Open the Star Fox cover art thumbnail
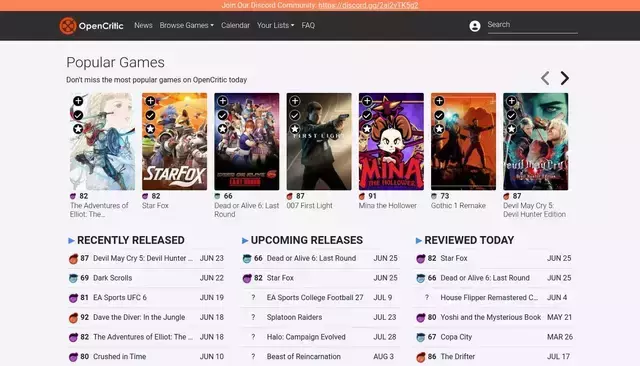The image size is (640, 366). point(175,141)
